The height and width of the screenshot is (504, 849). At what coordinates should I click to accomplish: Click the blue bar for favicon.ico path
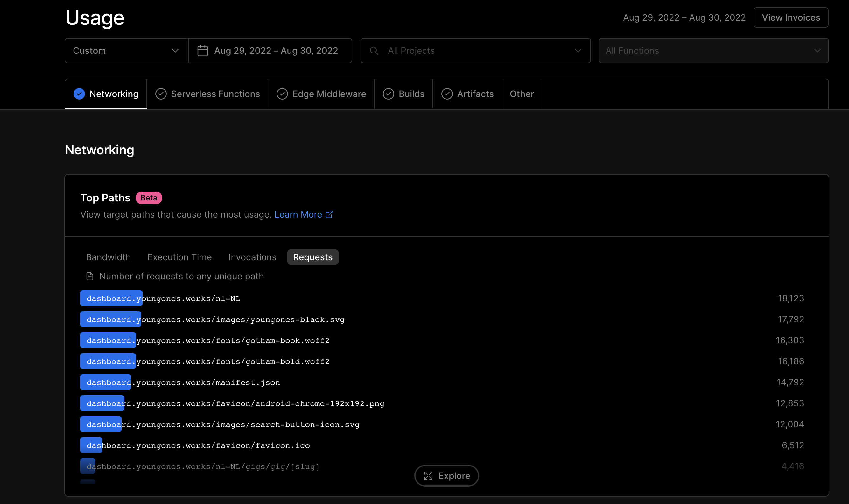pyautogui.click(x=91, y=445)
